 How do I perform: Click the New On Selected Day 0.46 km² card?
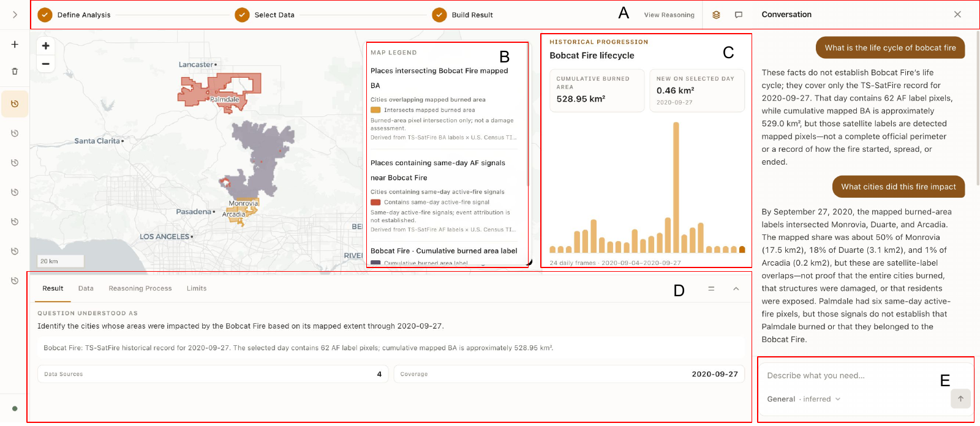697,91
